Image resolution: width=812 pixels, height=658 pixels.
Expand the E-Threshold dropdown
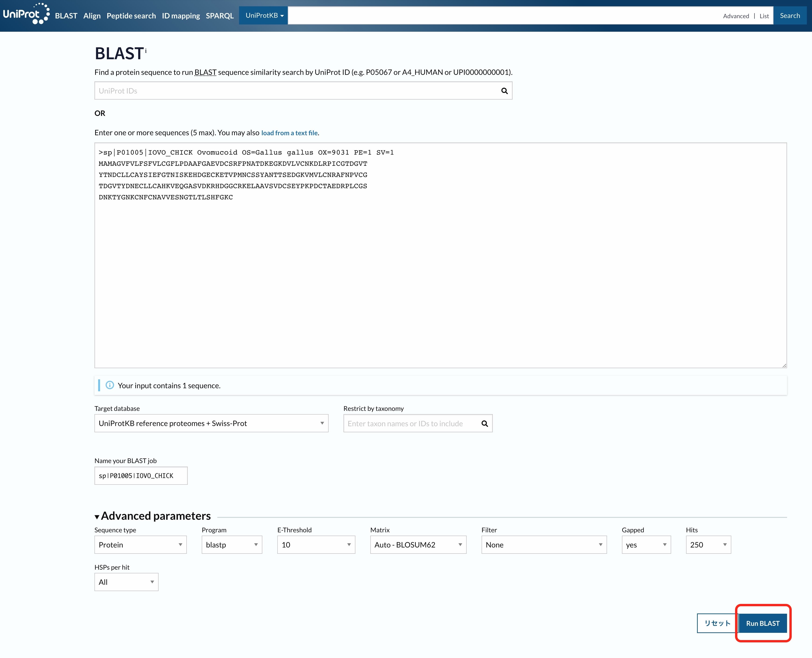coord(316,545)
